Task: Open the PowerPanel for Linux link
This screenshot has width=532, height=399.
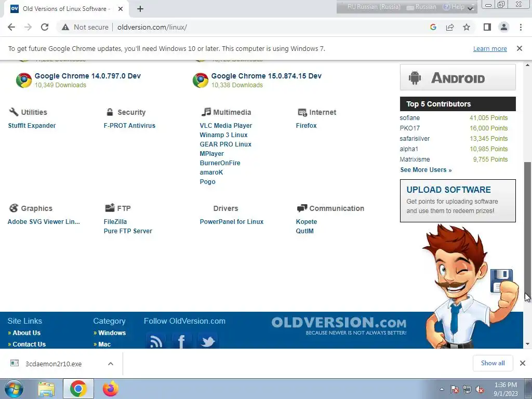Action: click(231, 221)
